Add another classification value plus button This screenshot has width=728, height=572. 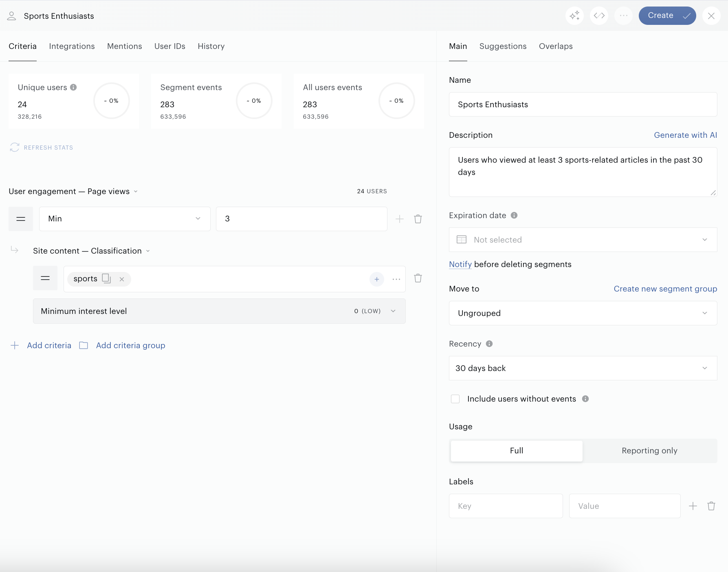point(377,279)
